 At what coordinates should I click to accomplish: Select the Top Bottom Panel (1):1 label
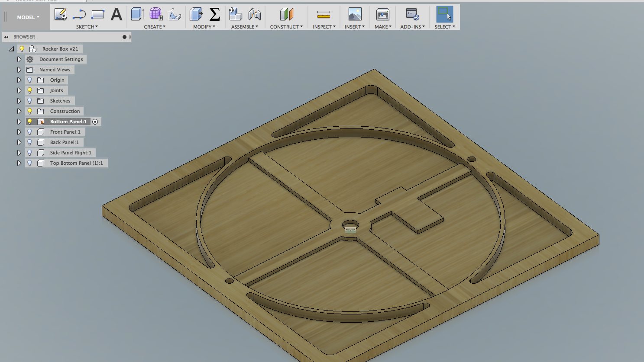[x=76, y=163]
